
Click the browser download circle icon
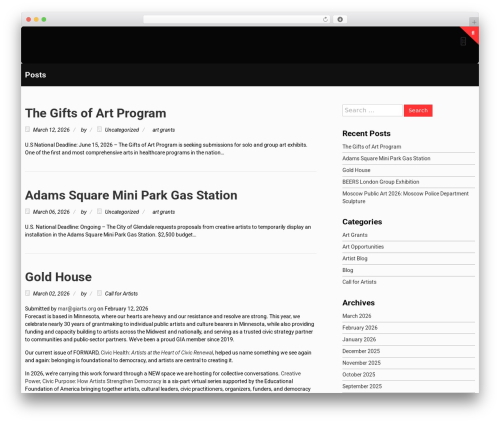[x=340, y=19]
